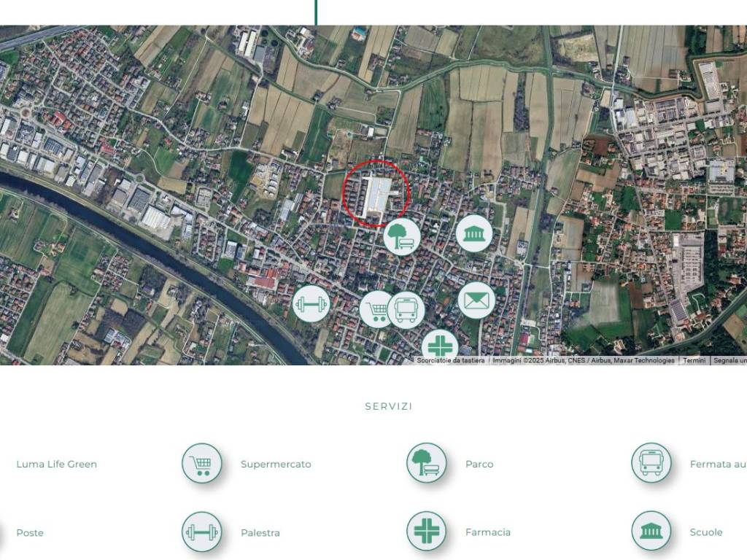Open Scorciatoie da tastiera on the map
This screenshot has height=560, width=747.
450,360
